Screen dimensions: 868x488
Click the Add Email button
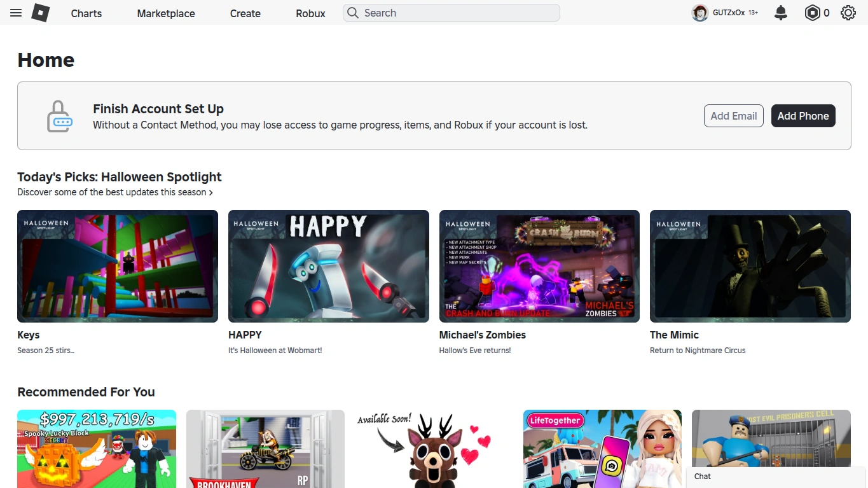pos(734,116)
